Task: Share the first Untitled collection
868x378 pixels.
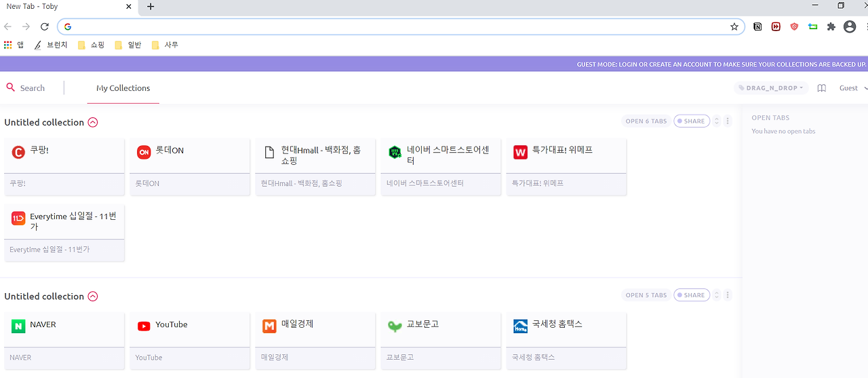Action: (692, 121)
